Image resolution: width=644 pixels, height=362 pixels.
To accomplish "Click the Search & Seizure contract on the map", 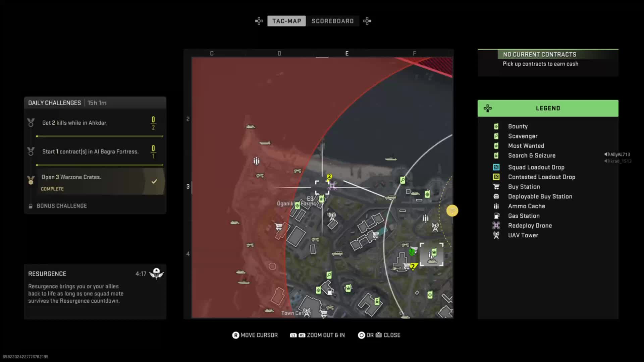I will [x=377, y=301].
